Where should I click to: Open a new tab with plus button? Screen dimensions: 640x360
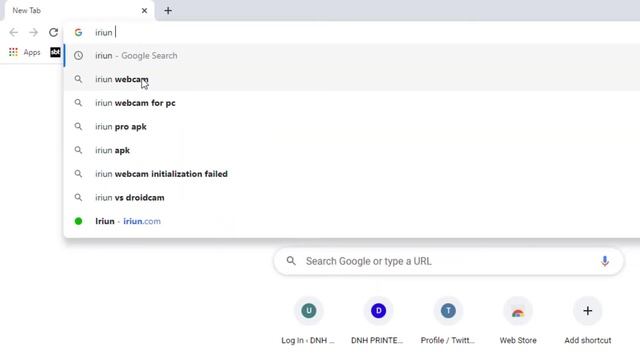pos(168,11)
